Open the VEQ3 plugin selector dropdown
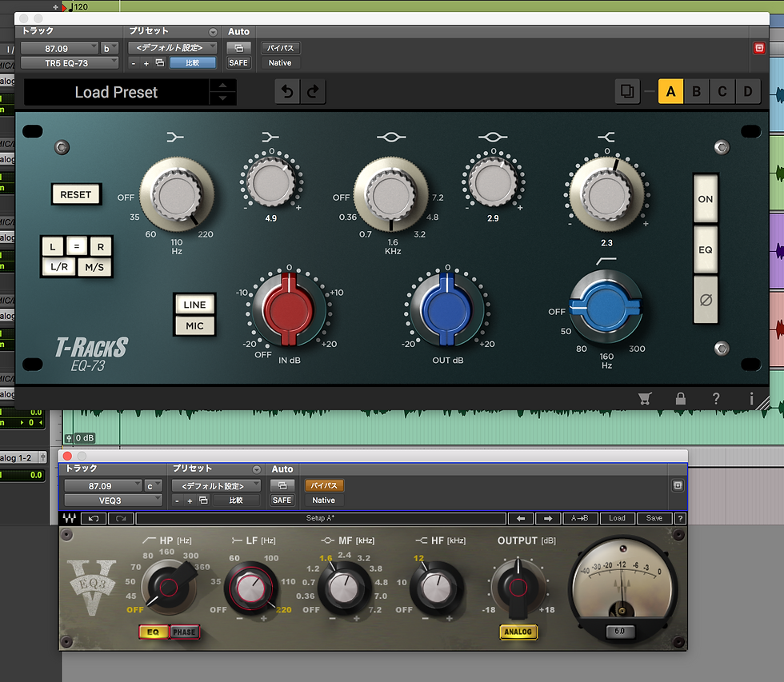 [113, 501]
